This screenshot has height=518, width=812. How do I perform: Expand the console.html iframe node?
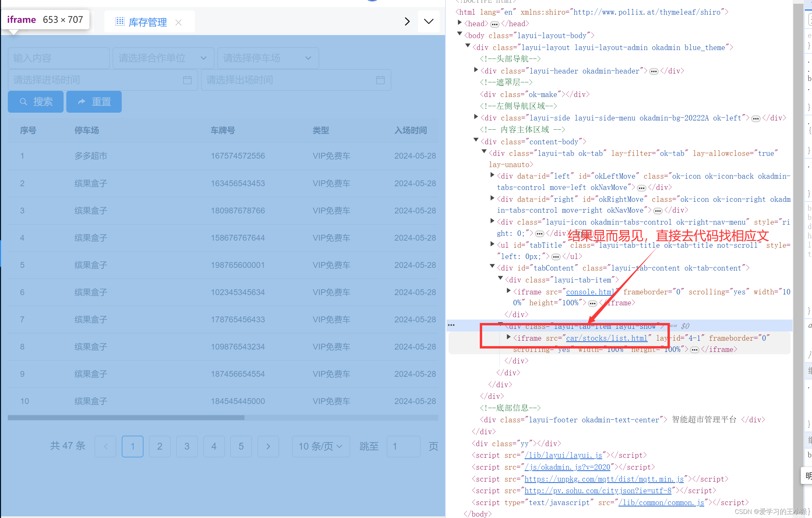click(x=509, y=291)
